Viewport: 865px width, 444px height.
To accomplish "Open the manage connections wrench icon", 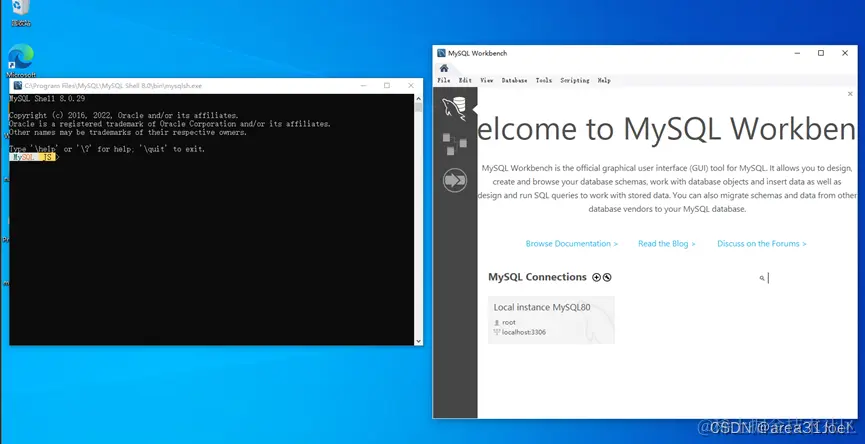I will coord(607,277).
